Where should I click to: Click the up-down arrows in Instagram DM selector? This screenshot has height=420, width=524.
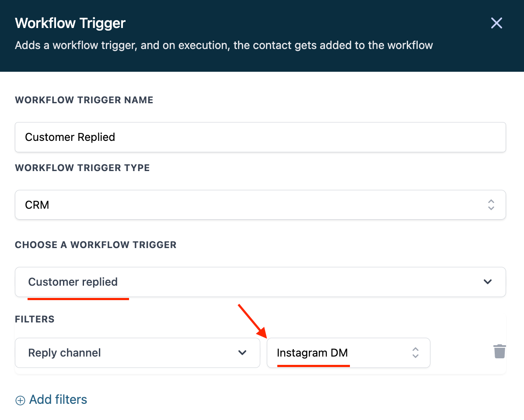(x=416, y=353)
